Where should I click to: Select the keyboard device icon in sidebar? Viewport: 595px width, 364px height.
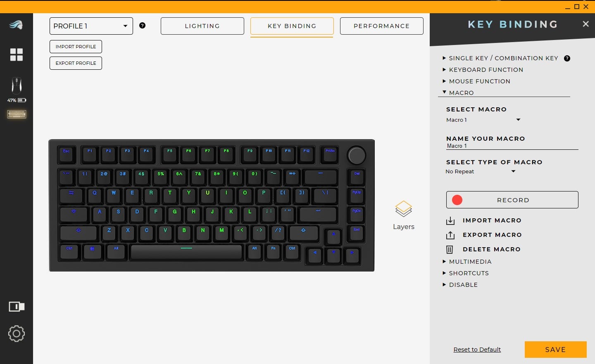tap(17, 114)
